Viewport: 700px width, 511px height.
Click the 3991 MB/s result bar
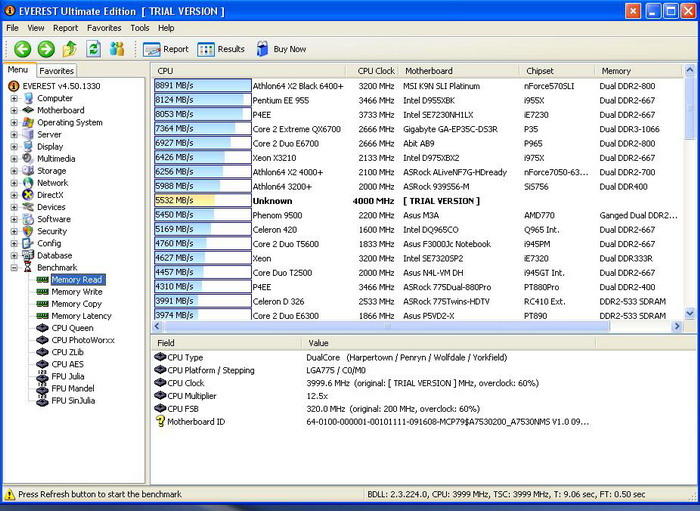pyautogui.click(x=203, y=301)
